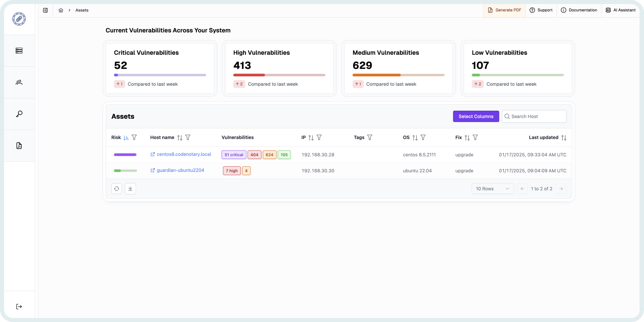Open the users sidebar icon
The height and width of the screenshot is (322, 644).
coord(19,83)
